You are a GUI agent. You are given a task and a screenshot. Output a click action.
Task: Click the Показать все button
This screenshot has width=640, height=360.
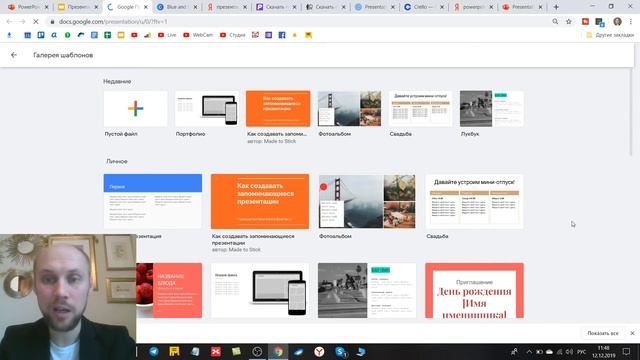pos(603,333)
